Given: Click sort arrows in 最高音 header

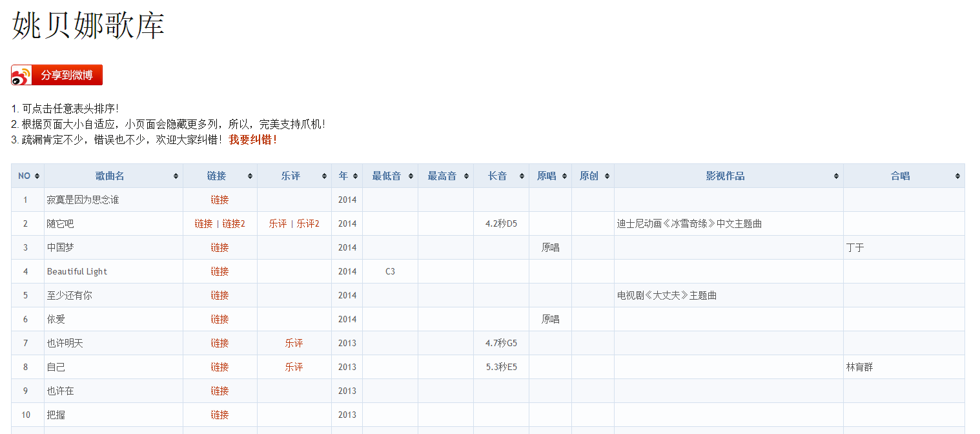Looking at the screenshot, I should (466, 176).
